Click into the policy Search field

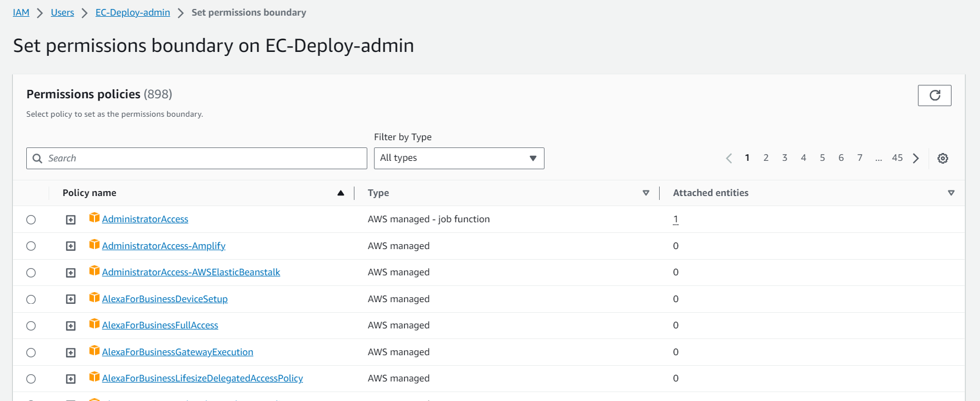pyautogui.click(x=197, y=158)
